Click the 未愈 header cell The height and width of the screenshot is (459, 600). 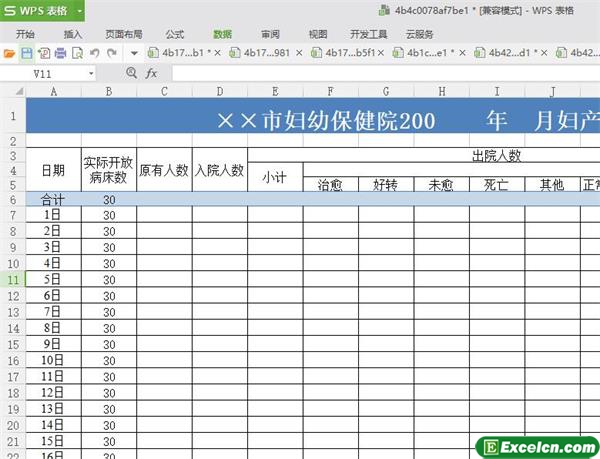tap(442, 184)
